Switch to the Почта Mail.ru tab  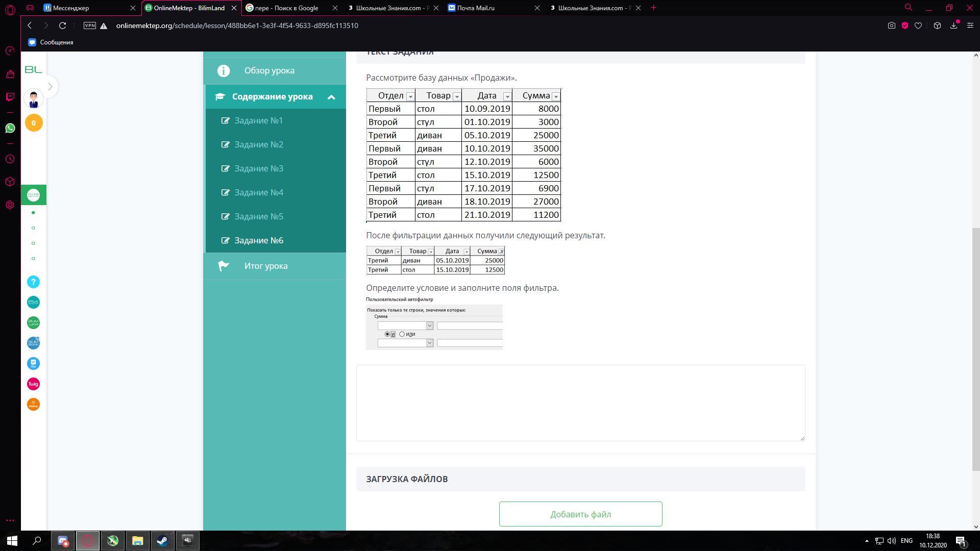coord(475,8)
